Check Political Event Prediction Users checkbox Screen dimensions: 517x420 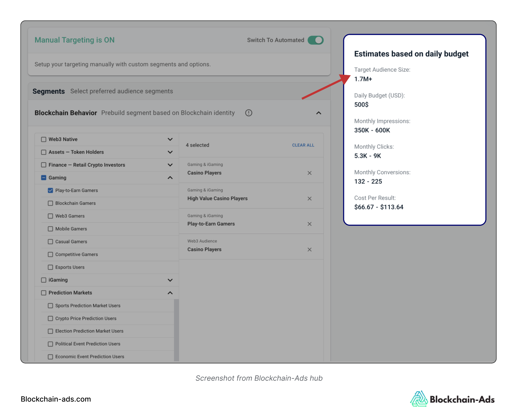pyautogui.click(x=50, y=344)
